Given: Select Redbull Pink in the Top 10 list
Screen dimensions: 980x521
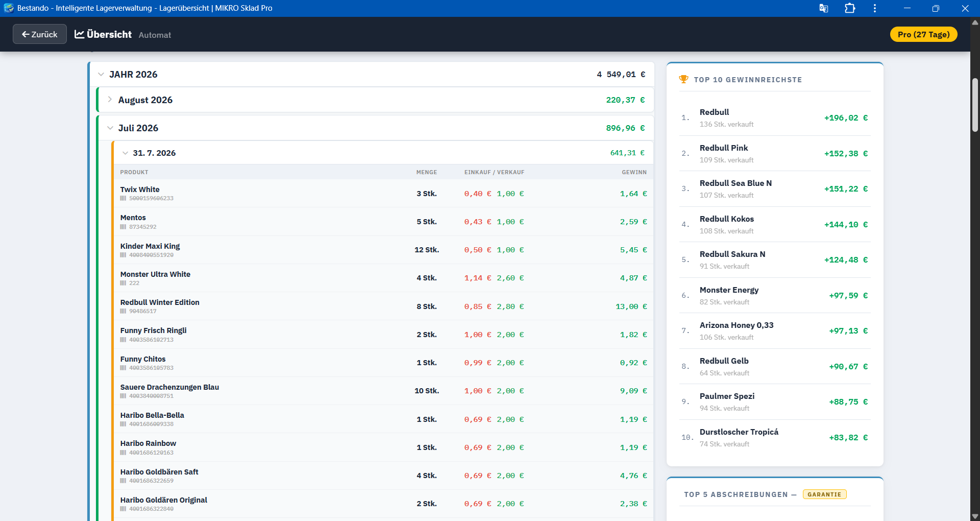Looking at the screenshot, I should coord(724,148).
